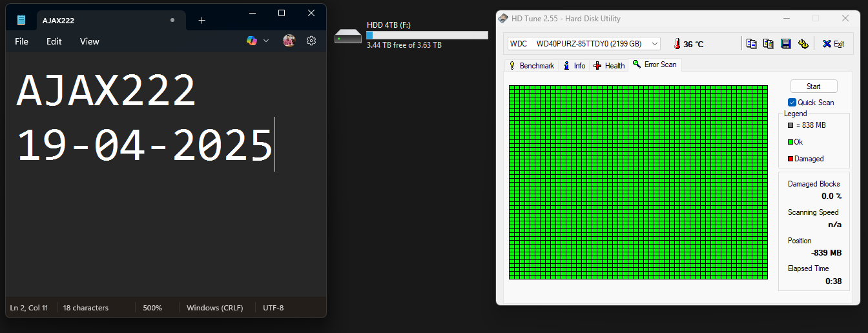The height and width of the screenshot is (333, 868).
Task: Click the account profile picture in Notepad
Action: tap(289, 41)
